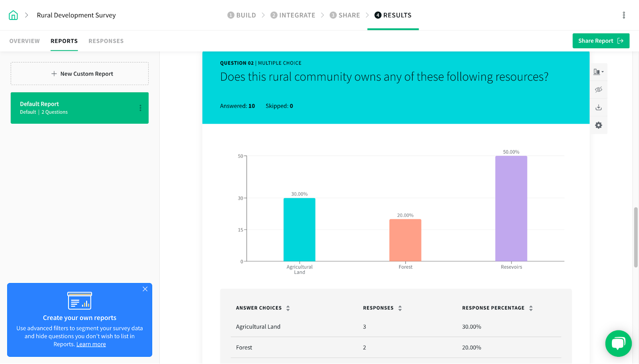
Task: Download the question chart
Action: click(x=598, y=107)
